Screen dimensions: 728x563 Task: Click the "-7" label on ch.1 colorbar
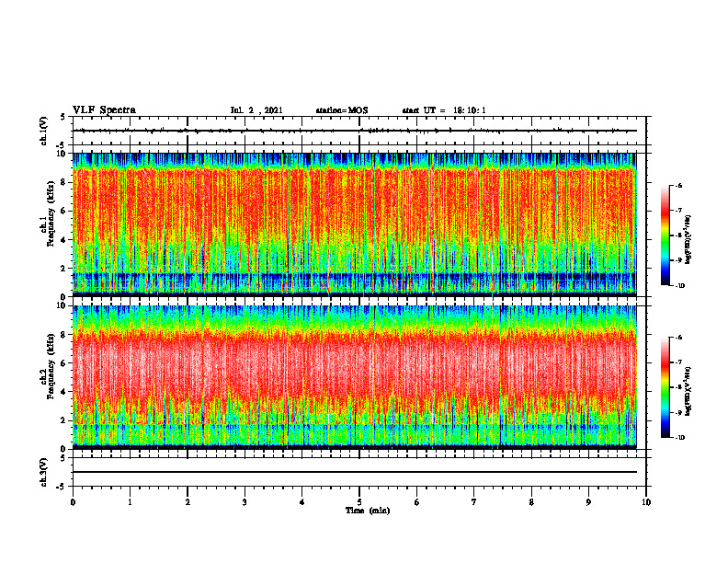[678, 211]
